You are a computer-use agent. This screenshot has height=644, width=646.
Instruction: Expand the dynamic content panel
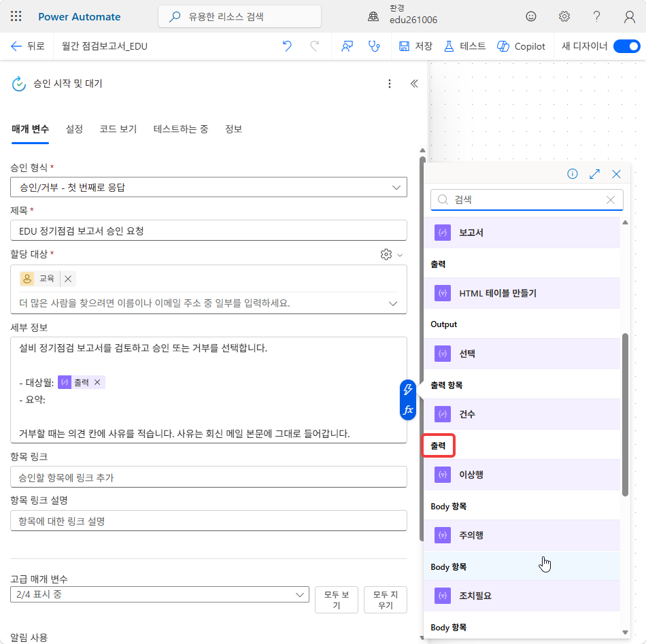pos(594,174)
